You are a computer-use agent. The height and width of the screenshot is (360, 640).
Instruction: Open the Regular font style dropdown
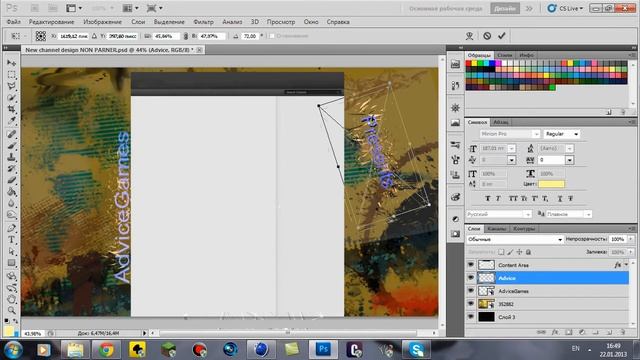click(576, 134)
